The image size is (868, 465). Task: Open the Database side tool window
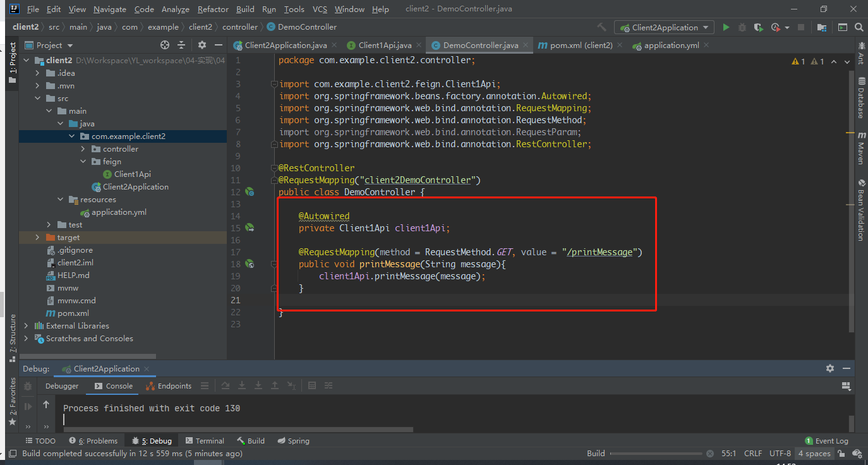pyautogui.click(x=861, y=98)
